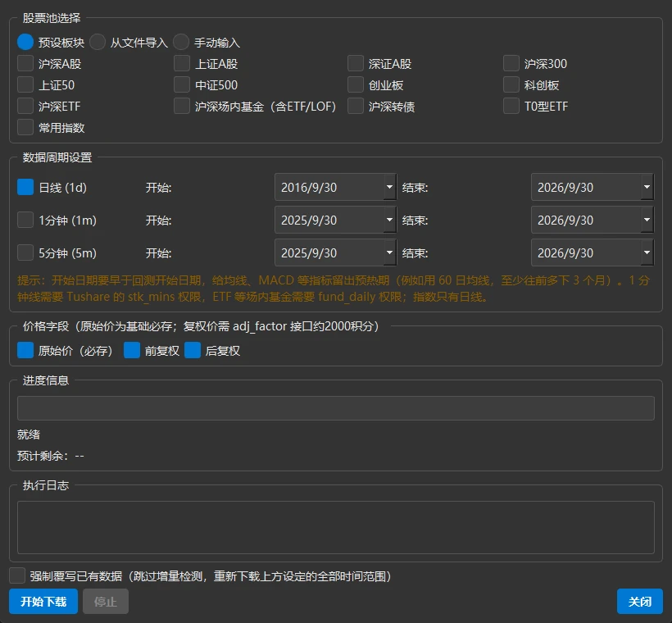Image resolution: width=672 pixels, height=623 pixels.
Task: Tick the 中证500 checkbox
Action: pyautogui.click(x=182, y=84)
